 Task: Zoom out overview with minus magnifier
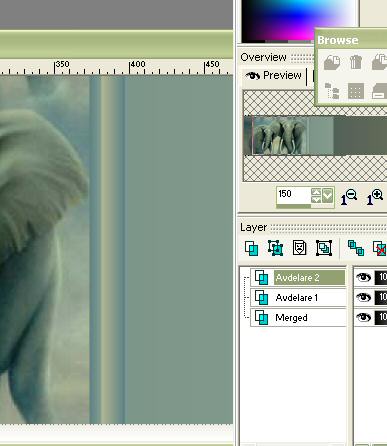point(349,197)
